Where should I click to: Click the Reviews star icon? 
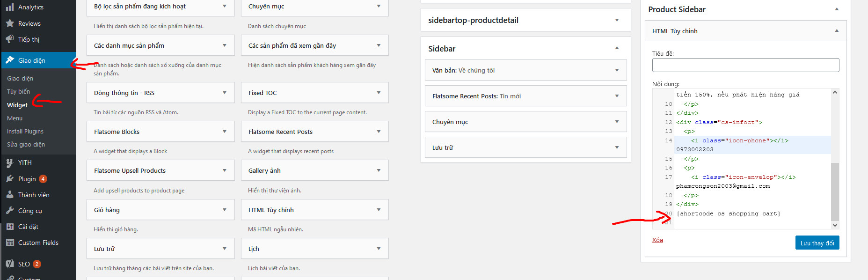coord(10,23)
